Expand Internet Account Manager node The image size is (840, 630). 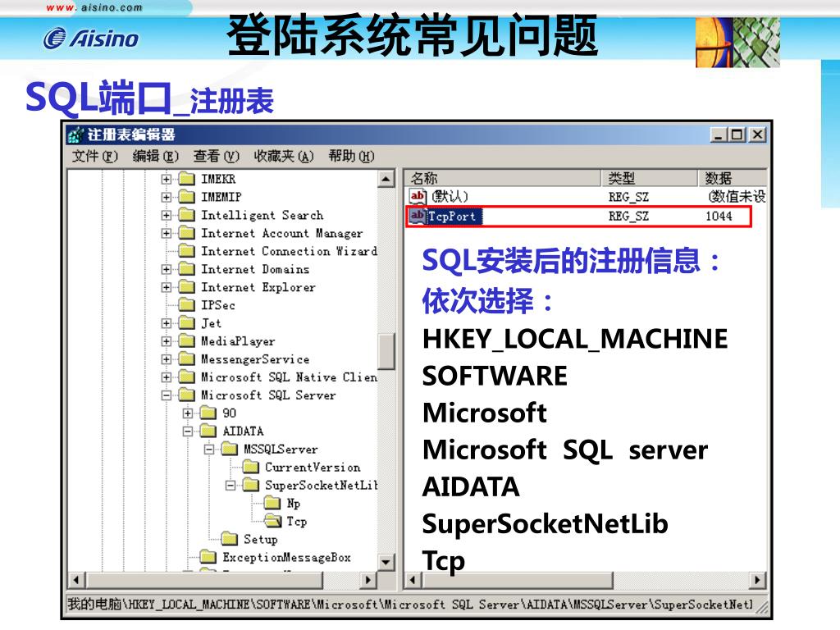point(166,234)
